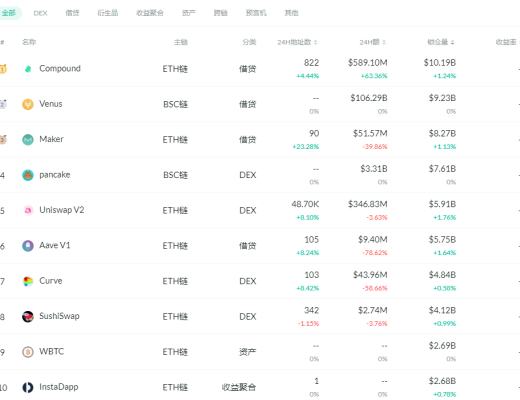Switch to the 借贷 category tab
520x400 pixels.
click(x=72, y=13)
